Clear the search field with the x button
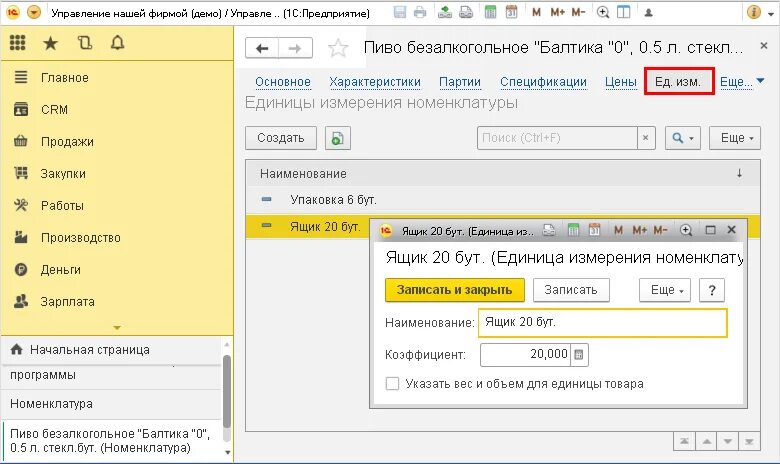Screen dimensions: 780x464 pos(646,138)
